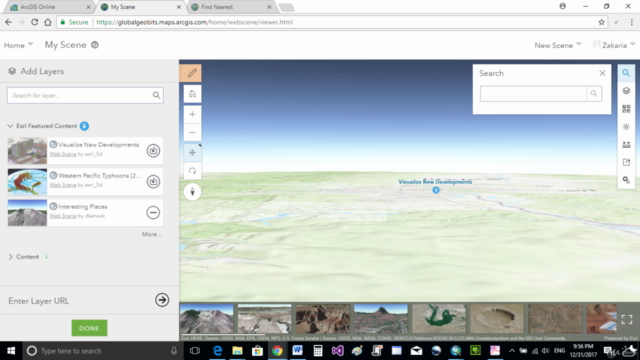Select the third canyon slide thumbnail
Image resolution: width=640 pixels, height=360 pixels.
323,318
